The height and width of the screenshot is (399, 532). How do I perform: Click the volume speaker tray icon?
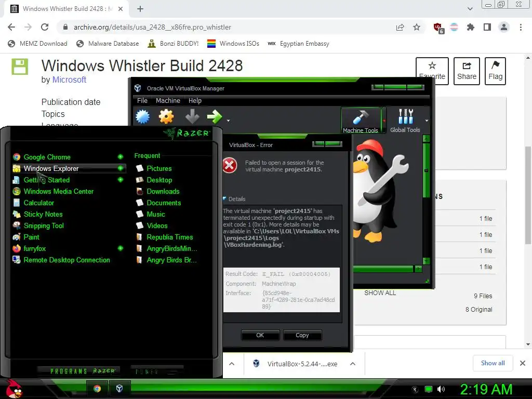pyautogui.click(x=441, y=389)
